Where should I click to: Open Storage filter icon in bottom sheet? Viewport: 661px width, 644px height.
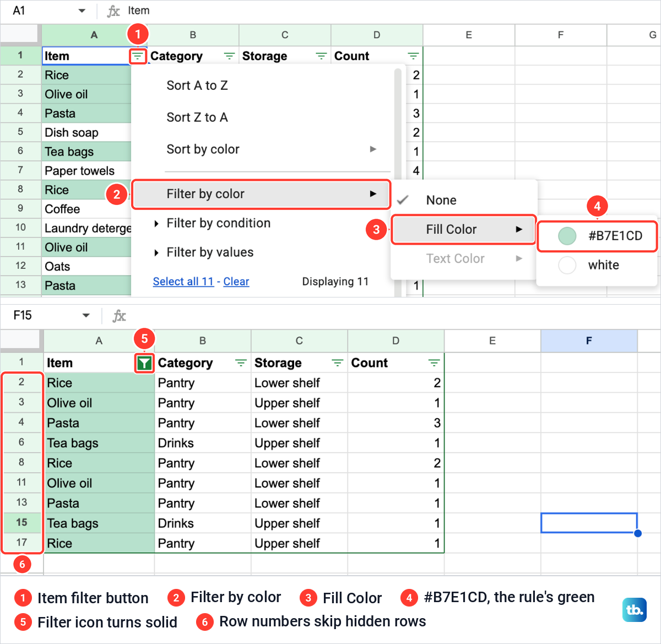point(337,363)
